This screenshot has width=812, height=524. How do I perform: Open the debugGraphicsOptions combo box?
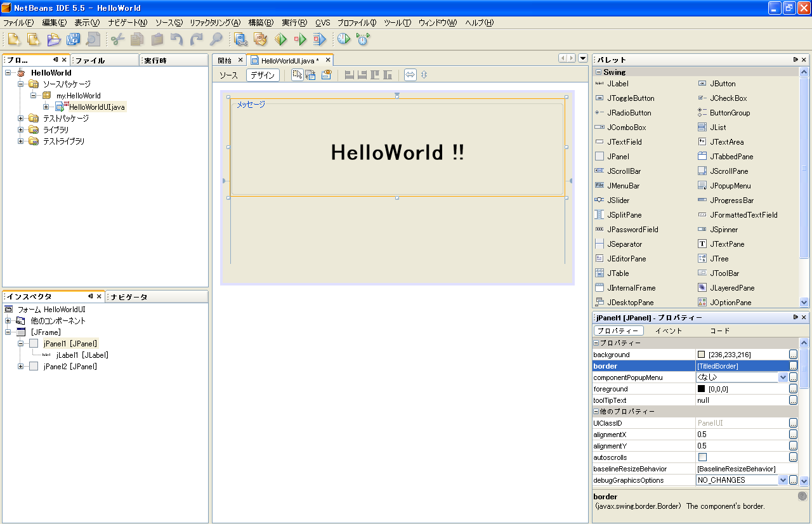[x=782, y=480]
